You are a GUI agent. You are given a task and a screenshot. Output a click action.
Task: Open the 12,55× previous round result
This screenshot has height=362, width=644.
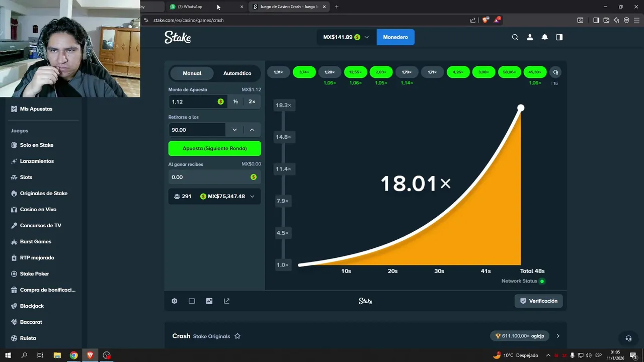355,72
